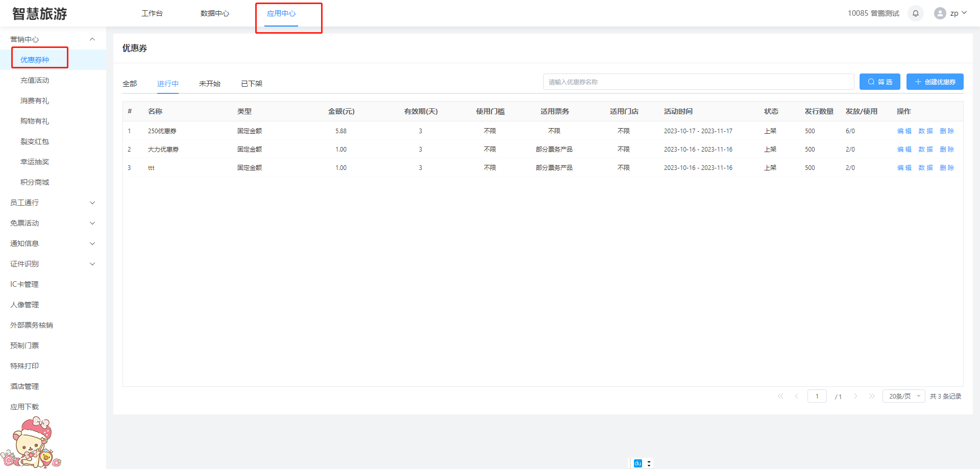Screen dimensions: 980x469
Task: Go to the next page arrow
Action: pyautogui.click(x=855, y=396)
